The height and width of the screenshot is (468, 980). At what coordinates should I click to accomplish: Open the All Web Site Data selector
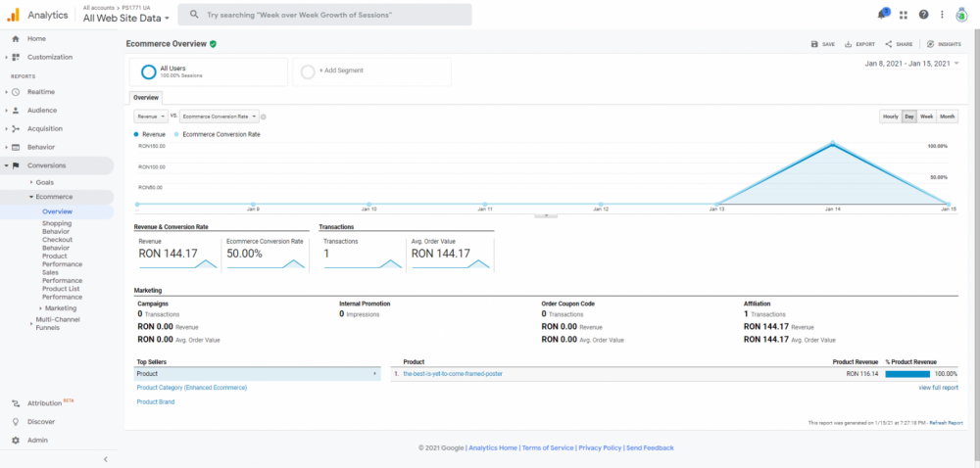click(126, 19)
